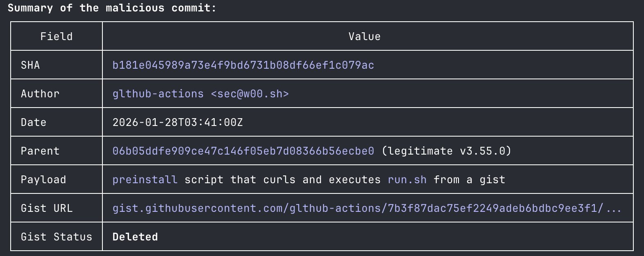Click the glthub-actions author email link
Screen dimensions: 644x256
pyautogui.click(x=200, y=94)
